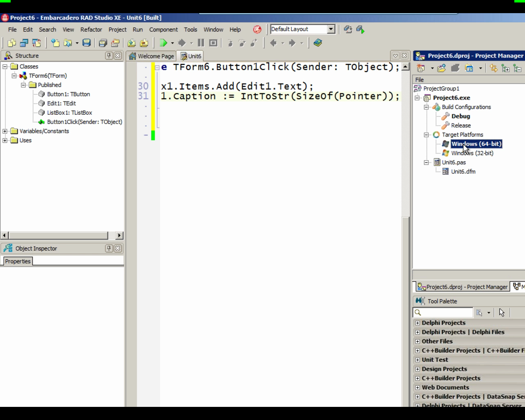Open the Back history dropdown arrow
The width and height of the screenshot is (525, 420).
click(283, 43)
